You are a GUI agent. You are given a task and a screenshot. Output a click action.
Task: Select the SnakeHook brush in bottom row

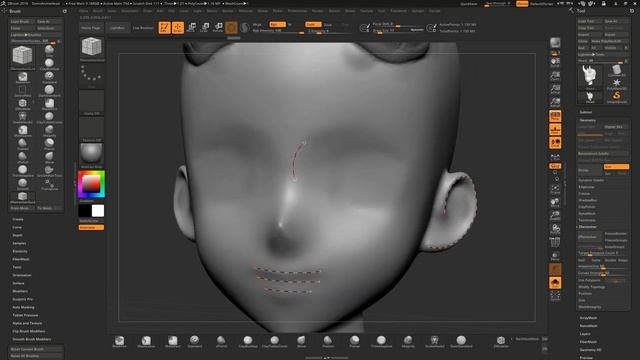[435, 342]
